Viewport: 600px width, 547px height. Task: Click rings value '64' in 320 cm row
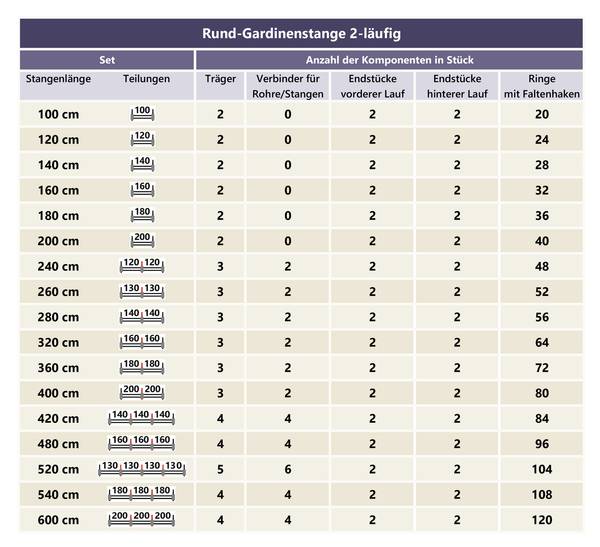coord(542,342)
